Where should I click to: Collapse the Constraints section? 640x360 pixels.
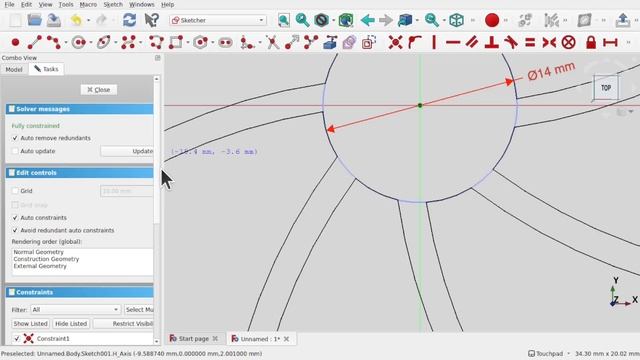tap(80, 292)
